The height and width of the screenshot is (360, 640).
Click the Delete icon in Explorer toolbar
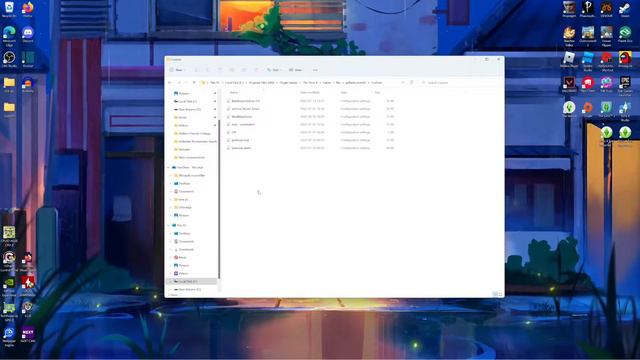pyautogui.click(x=256, y=70)
